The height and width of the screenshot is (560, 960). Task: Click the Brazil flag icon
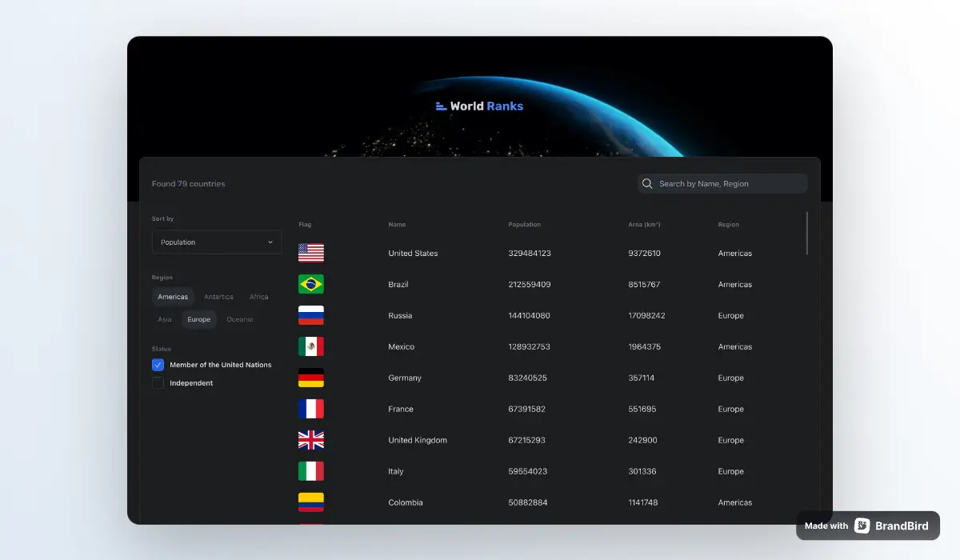tap(311, 284)
